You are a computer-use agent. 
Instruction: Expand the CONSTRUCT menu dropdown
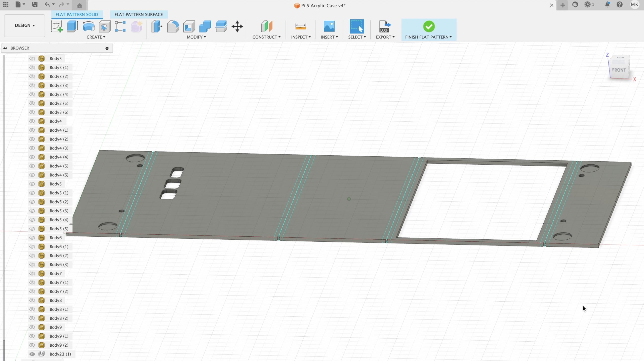click(266, 37)
